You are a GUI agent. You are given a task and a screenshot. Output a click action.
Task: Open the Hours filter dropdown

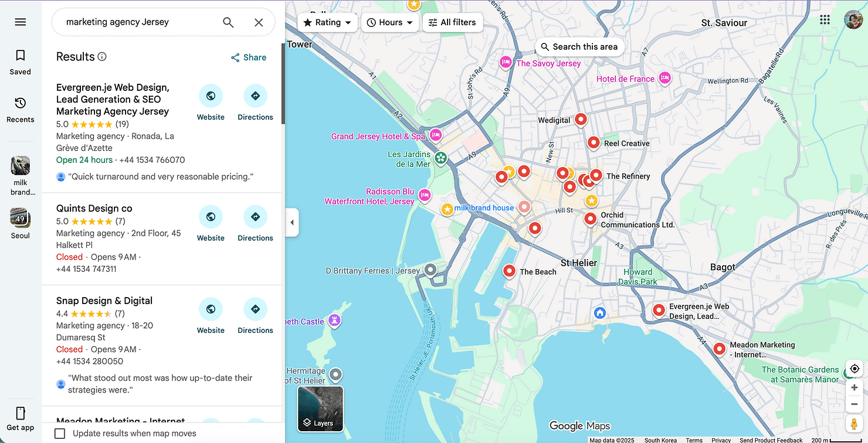(390, 22)
